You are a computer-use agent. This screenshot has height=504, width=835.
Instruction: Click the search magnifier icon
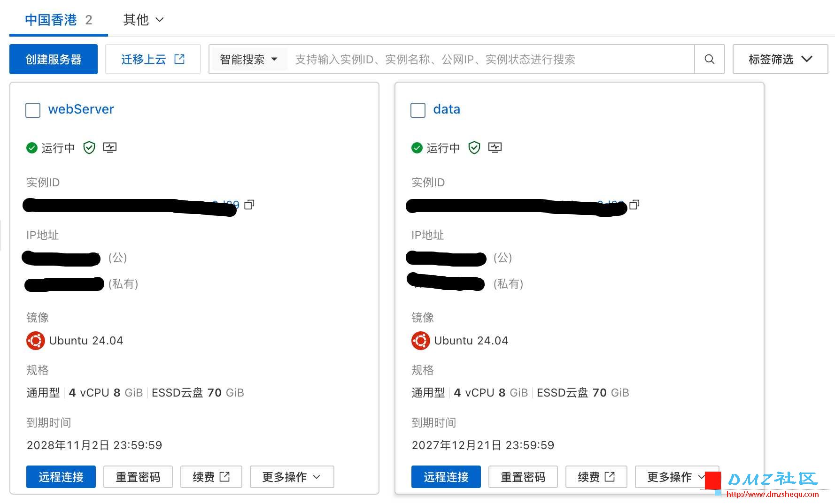pos(709,59)
